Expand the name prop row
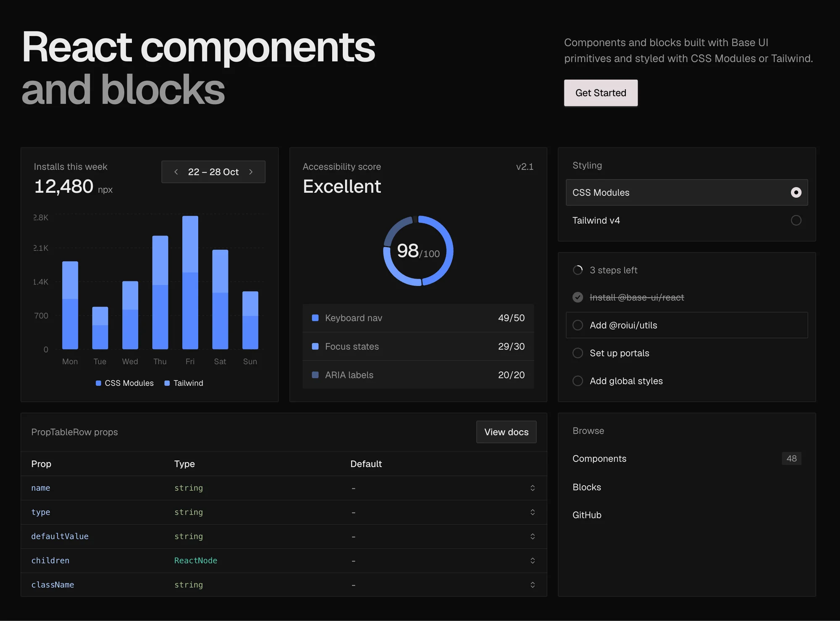This screenshot has width=840, height=621. (x=533, y=488)
